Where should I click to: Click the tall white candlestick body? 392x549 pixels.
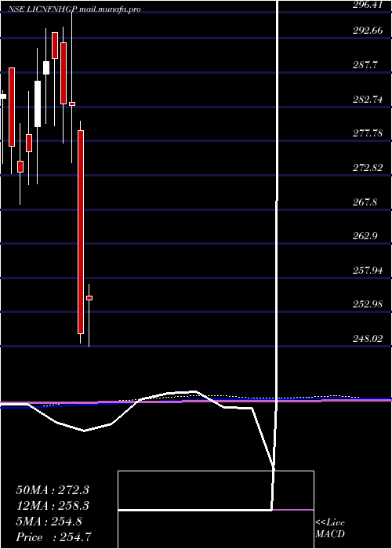[x=38, y=104]
